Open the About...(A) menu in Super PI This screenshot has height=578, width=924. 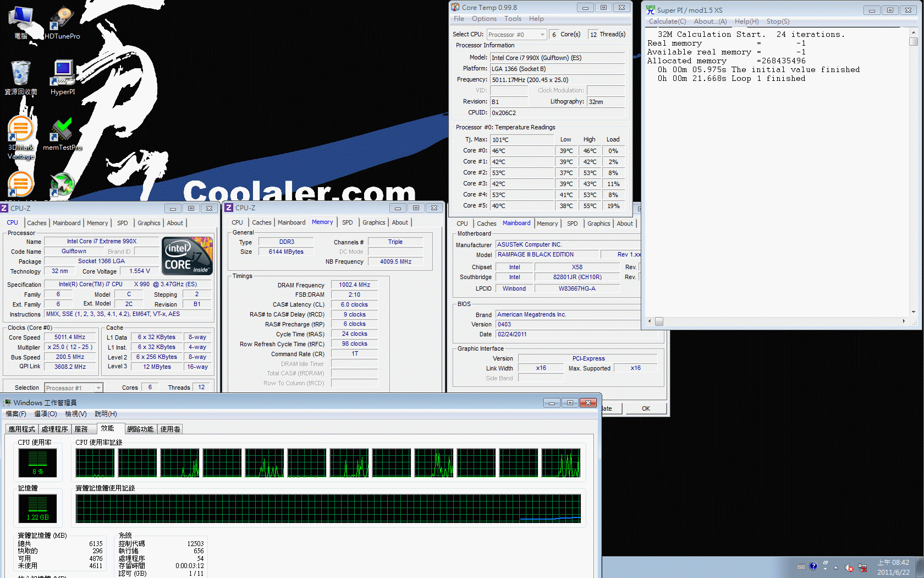point(710,21)
